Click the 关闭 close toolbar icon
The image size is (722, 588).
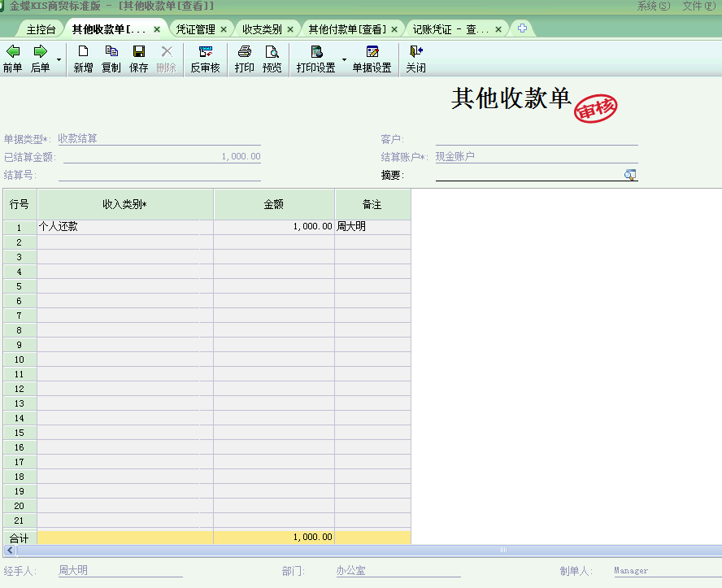coord(415,59)
